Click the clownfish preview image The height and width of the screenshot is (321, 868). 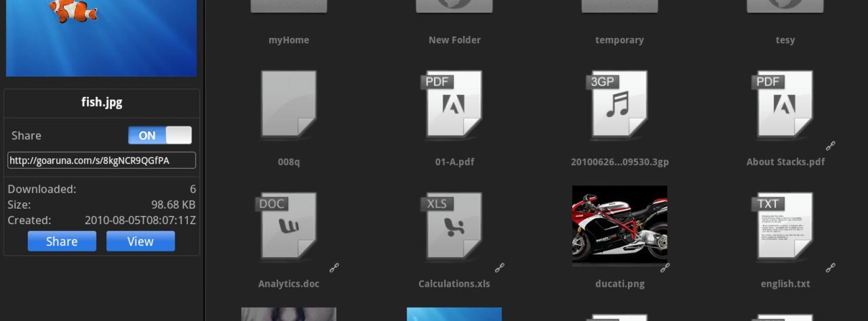pos(101,37)
